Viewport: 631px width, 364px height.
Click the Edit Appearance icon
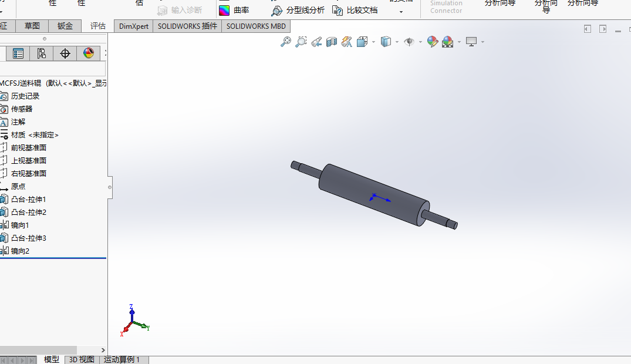tap(432, 42)
